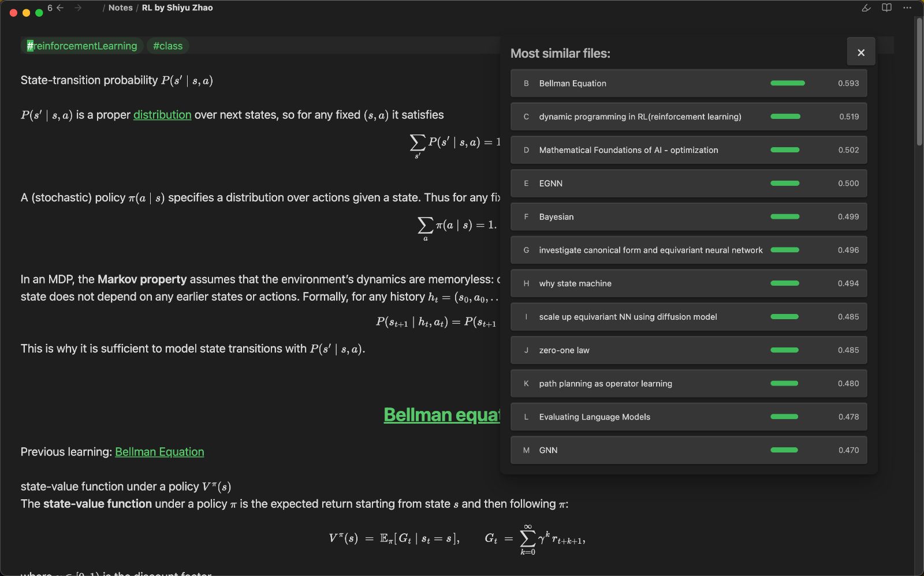Open the GNN similar file

click(x=688, y=450)
